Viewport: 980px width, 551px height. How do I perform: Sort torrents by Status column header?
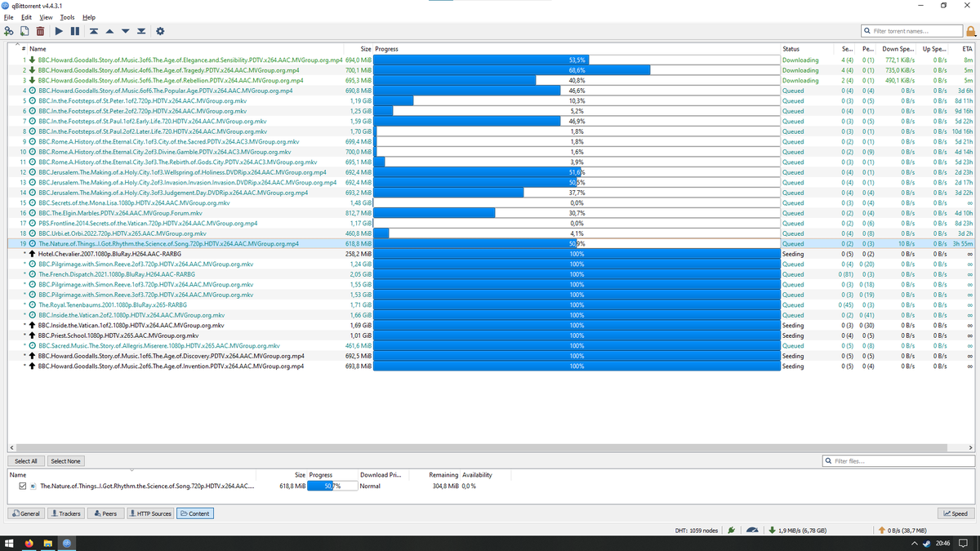pos(791,49)
